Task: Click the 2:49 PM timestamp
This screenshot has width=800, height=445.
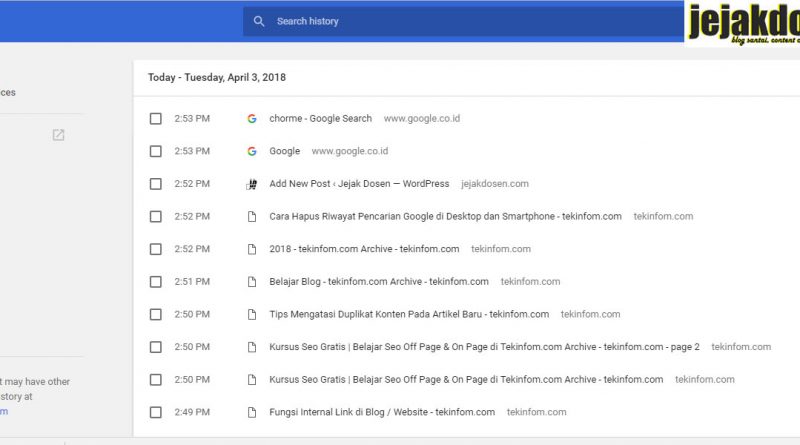Action: 192,412
